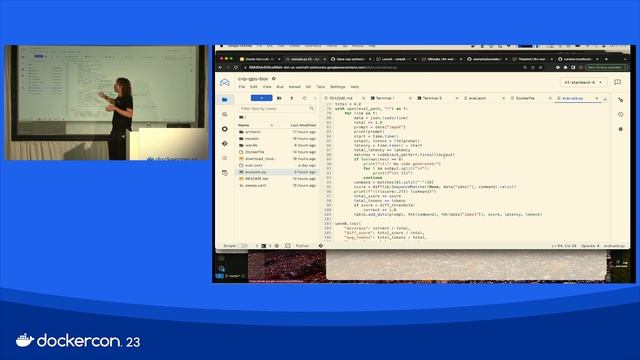Click the filter files by name field
The height and width of the screenshot is (360, 640).
[x=276, y=109]
